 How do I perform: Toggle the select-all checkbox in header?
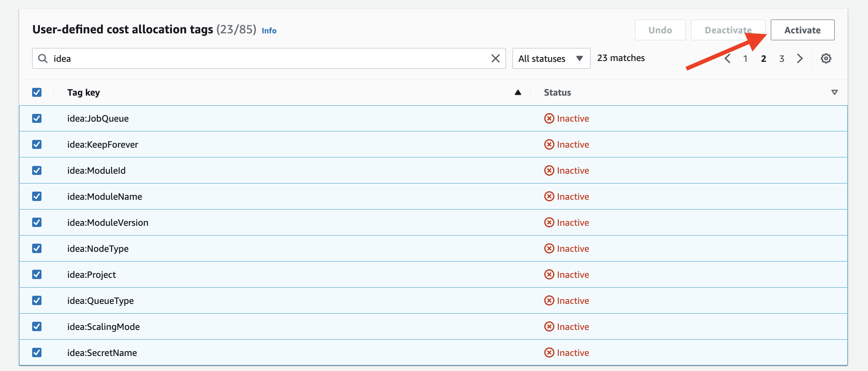coord(37,92)
